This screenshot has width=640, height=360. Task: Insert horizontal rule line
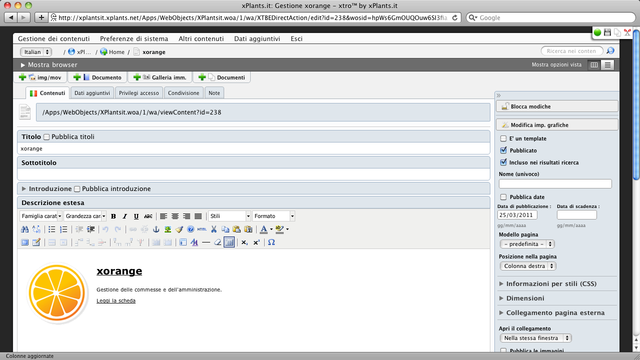coord(206,242)
